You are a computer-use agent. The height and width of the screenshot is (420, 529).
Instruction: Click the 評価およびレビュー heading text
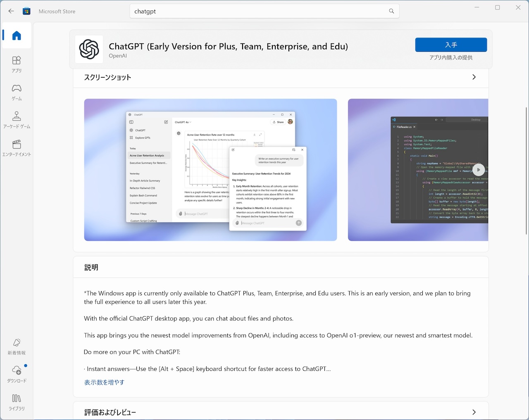pos(110,412)
